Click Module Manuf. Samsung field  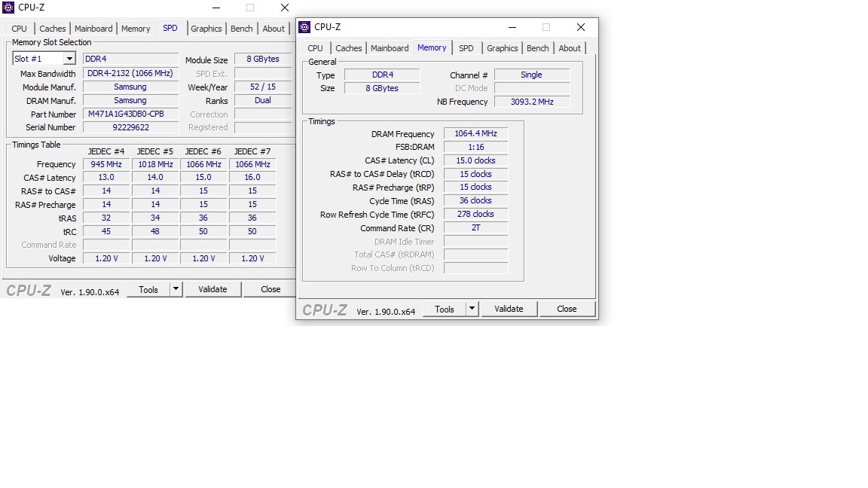[x=130, y=87]
